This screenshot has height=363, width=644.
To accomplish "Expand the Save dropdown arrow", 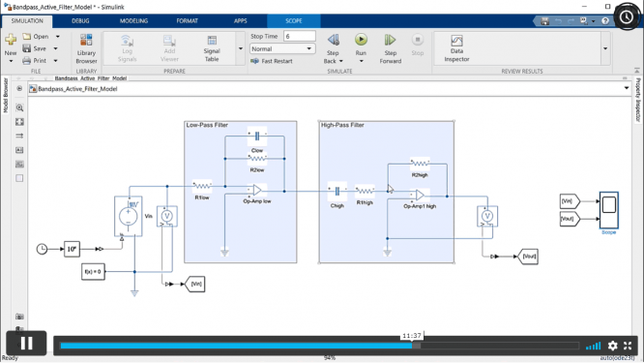I will pos(55,48).
